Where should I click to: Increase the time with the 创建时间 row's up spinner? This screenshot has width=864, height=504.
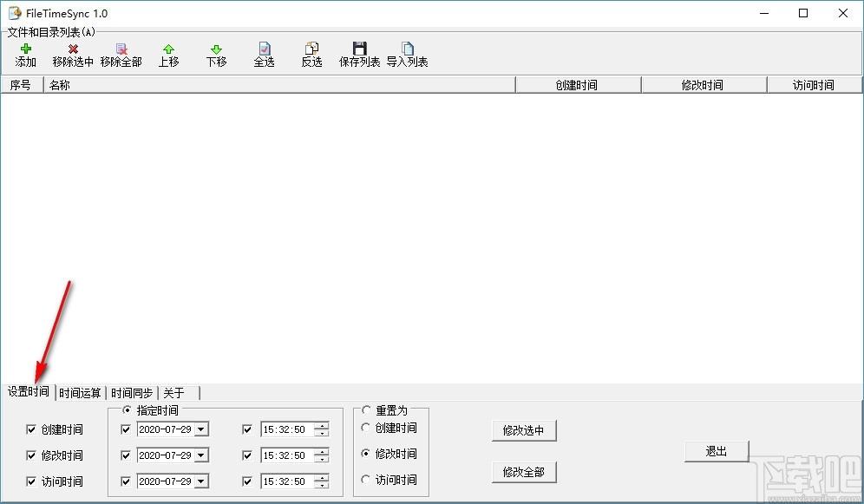[x=322, y=426]
